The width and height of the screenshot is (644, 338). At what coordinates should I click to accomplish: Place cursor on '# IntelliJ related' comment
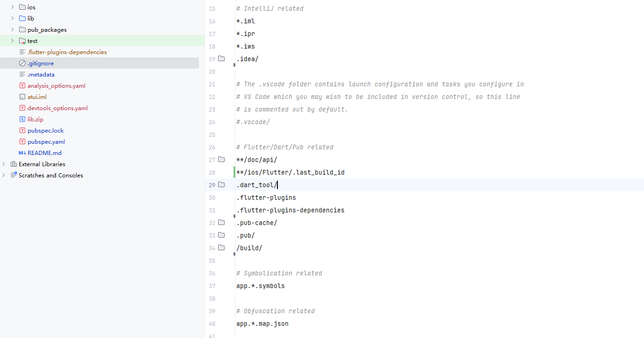[x=270, y=8]
